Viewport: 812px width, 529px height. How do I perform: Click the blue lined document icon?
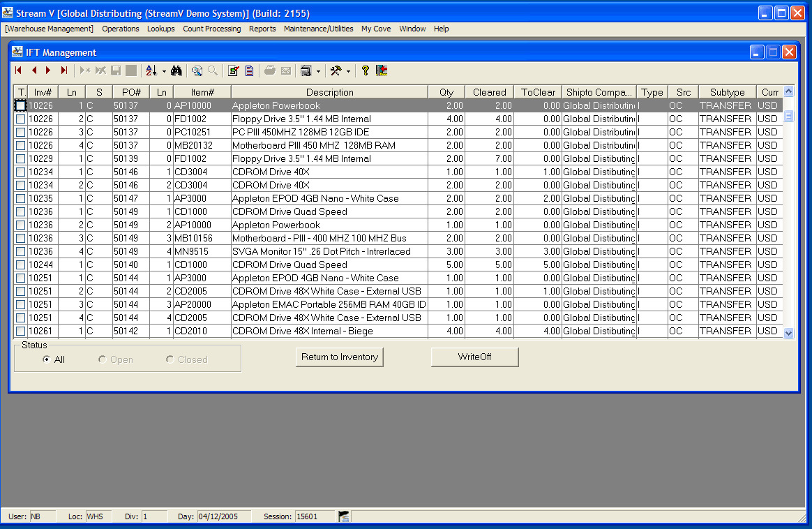click(x=250, y=70)
